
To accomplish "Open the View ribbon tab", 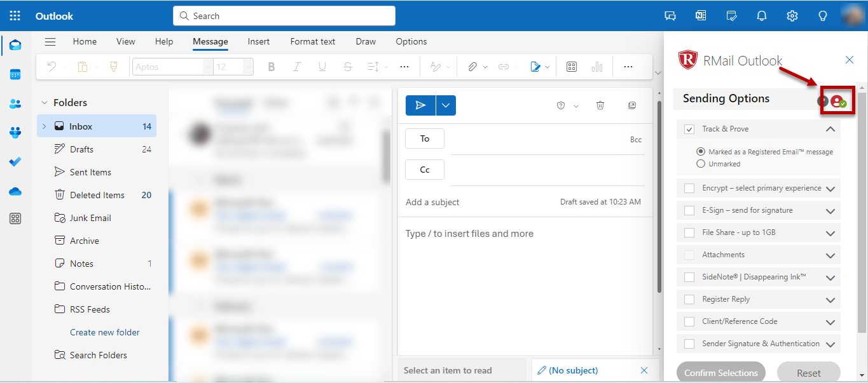I will (126, 41).
